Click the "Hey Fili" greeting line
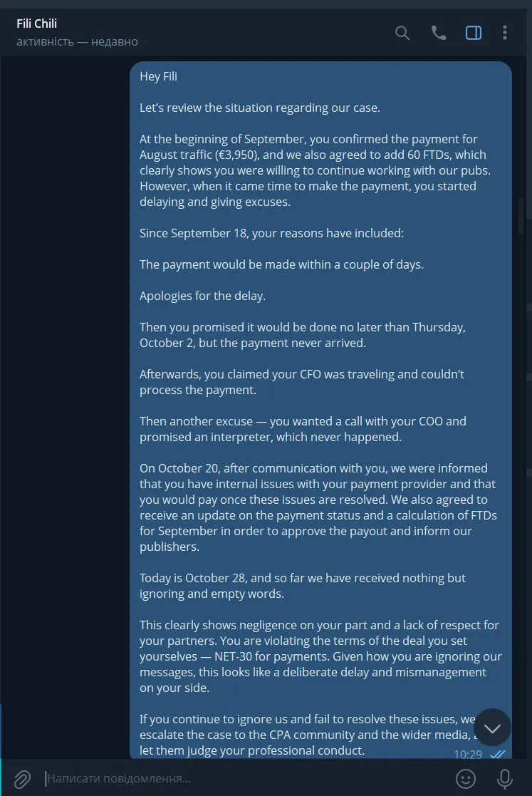The width and height of the screenshot is (532, 796). pos(159,77)
